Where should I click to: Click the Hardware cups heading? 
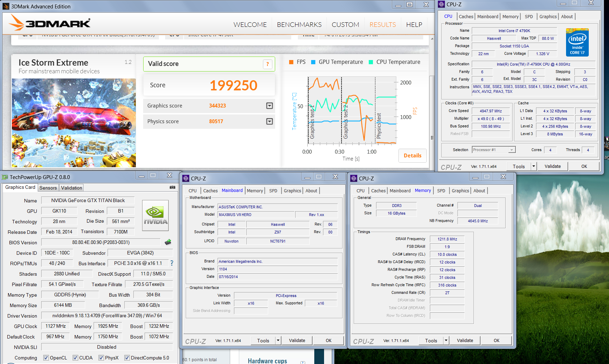(267, 361)
